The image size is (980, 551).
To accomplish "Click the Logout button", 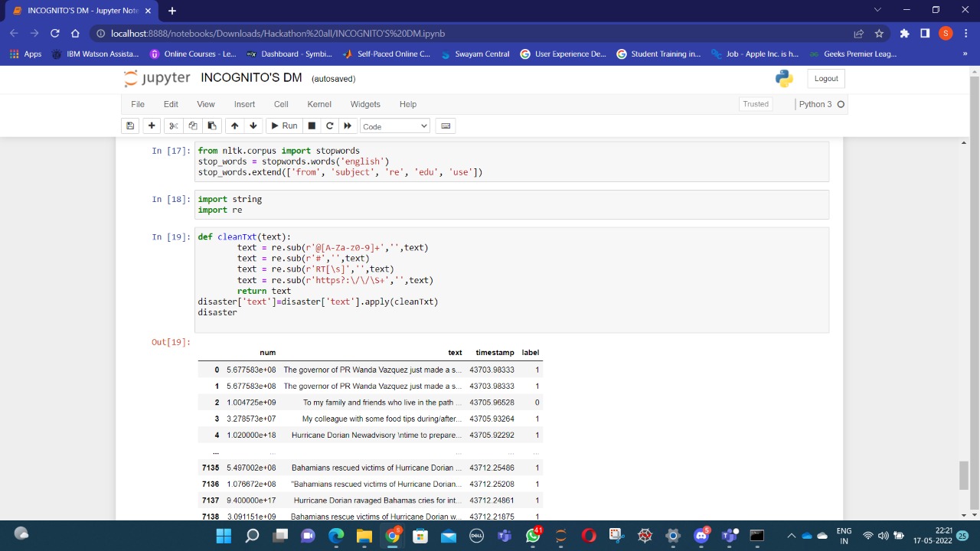I will 826,78.
